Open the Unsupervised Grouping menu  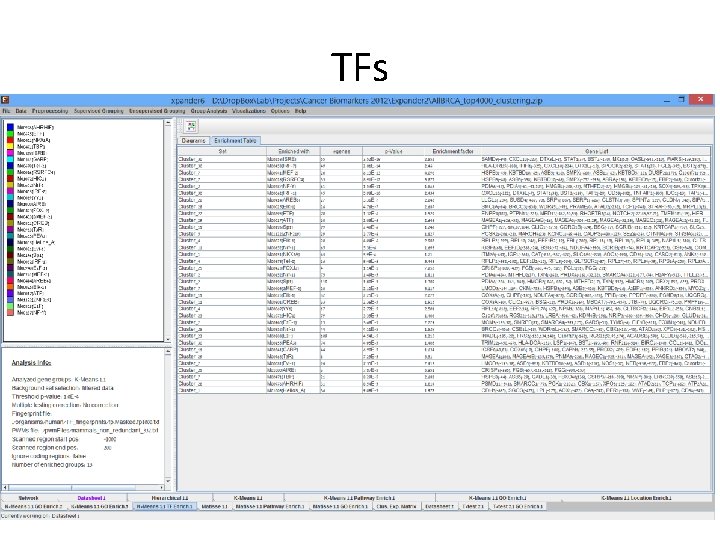point(157,111)
